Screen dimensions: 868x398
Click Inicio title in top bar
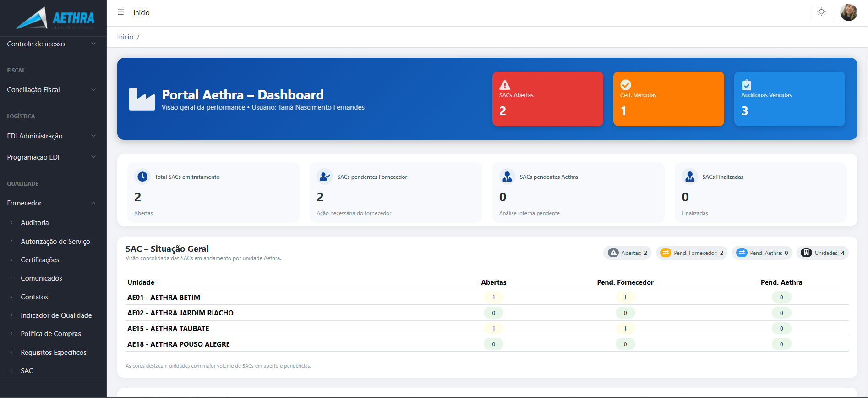coord(142,13)
